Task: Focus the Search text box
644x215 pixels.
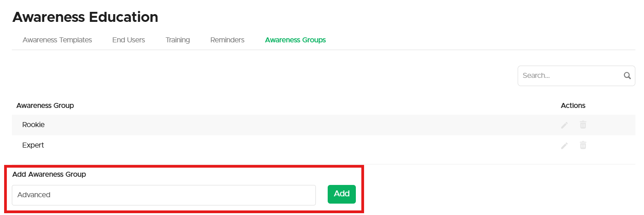Action: [570, 76]
